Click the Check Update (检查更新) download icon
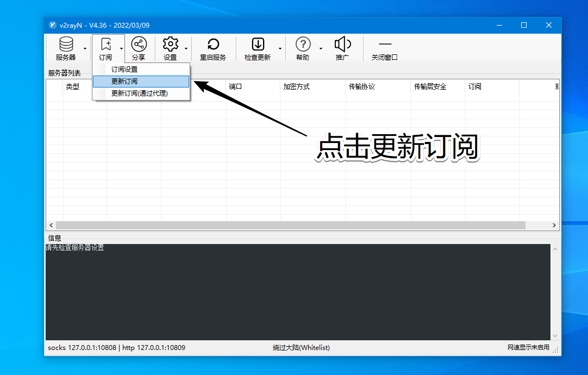This screenshot has height=375, width=588. point(257,45)
